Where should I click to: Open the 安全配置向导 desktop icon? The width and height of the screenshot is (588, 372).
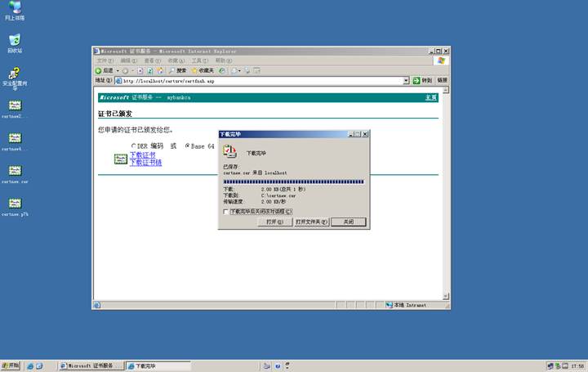coord(15,78)
